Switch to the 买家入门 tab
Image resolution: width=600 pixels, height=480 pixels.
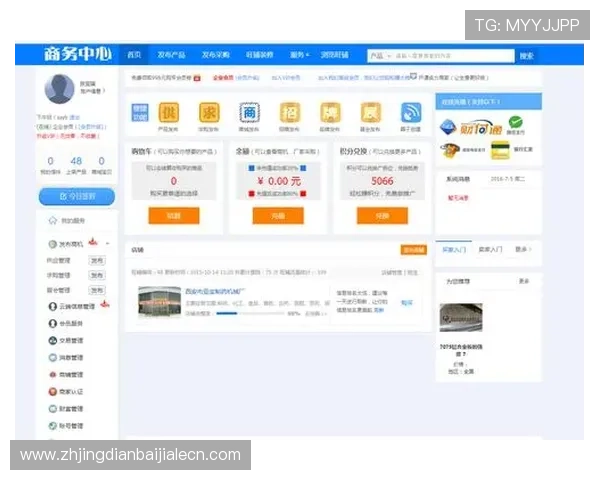(454, 250)
